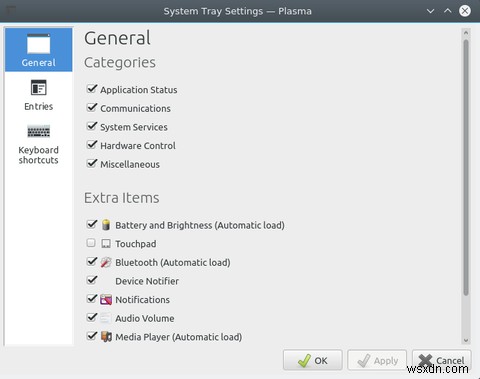Viewport: 480px width, 379px height.
Task: Uncheck Device Notifier
Action: tap(91, 280)
